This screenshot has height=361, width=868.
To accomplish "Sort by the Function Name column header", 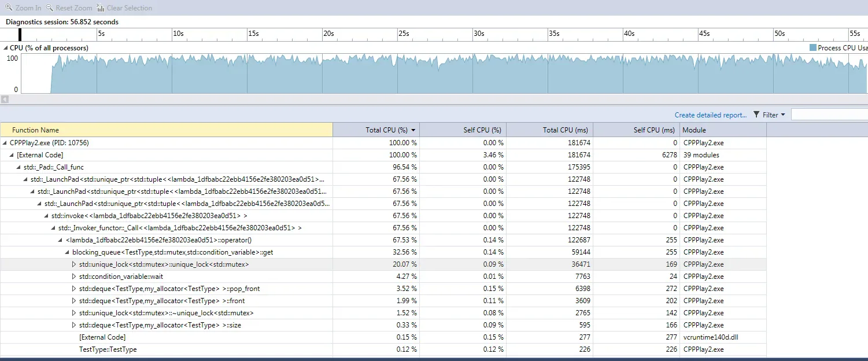I will pyautogui.click(x=167, y=130).
